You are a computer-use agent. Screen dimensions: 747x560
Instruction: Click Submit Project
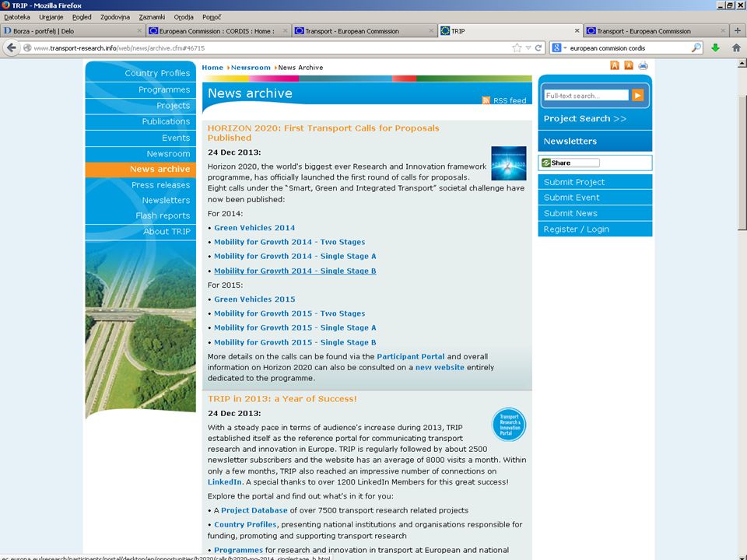coord(574,182)
